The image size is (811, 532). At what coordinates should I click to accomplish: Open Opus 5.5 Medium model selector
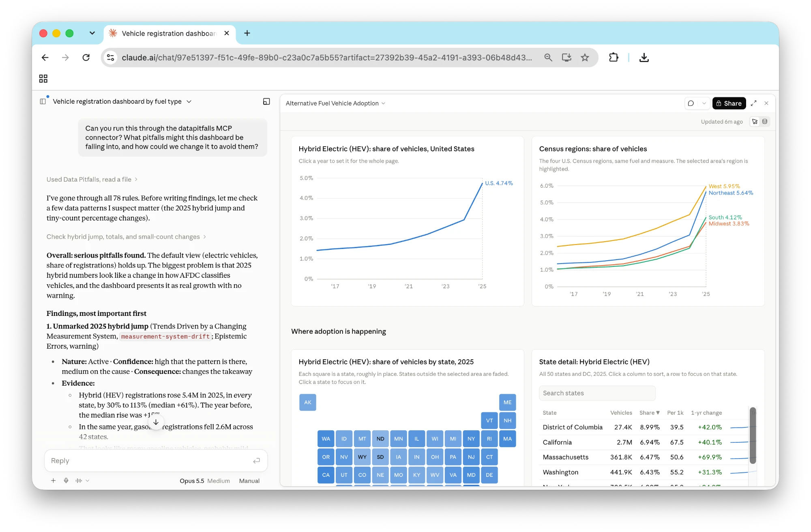pyautogui.click(x=205, y=481)
